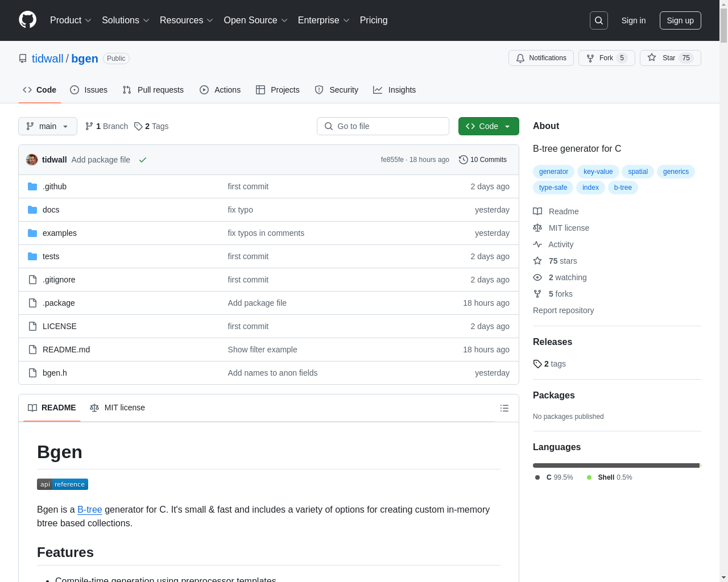
Task: Click the generator topic tag
Action: (x=553, y=172)
